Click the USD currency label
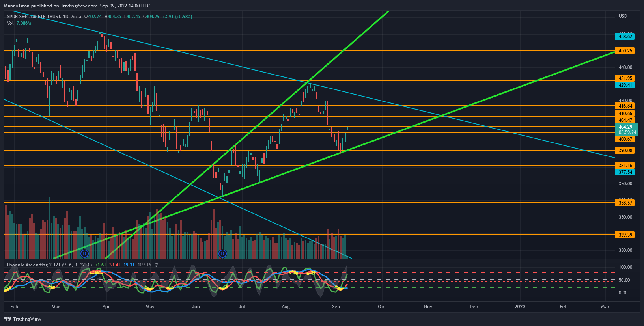The image size is (644, 326). (623, 16)
